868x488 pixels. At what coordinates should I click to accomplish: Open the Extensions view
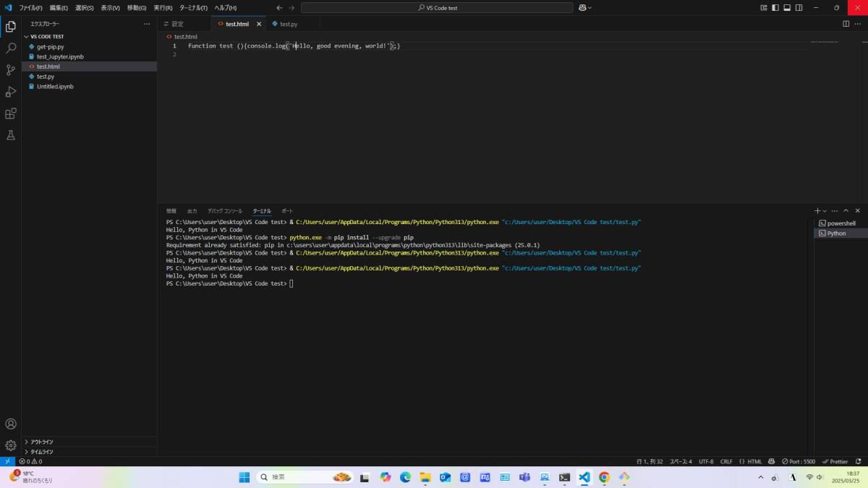point(11,114)
